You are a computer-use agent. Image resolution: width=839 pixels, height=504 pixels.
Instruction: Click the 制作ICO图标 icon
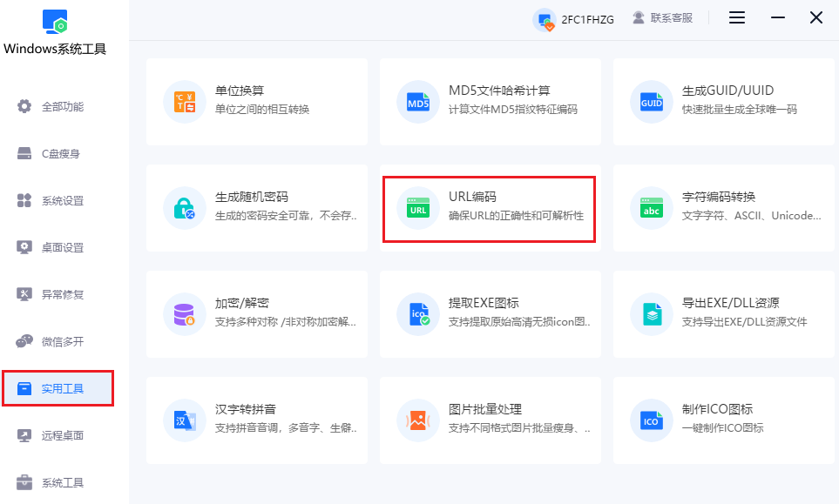652,420
